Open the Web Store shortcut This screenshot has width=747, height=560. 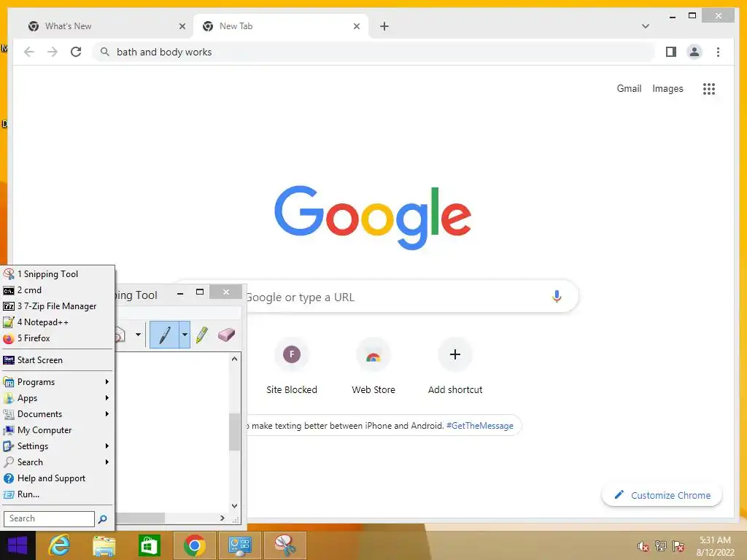click(x=373, y=366)
